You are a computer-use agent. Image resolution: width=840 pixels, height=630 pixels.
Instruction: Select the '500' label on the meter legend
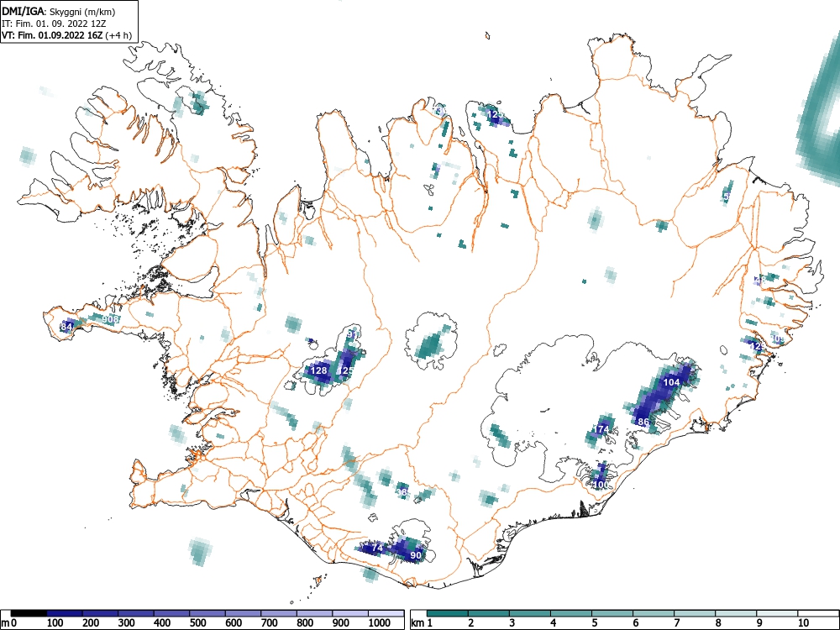pos(197,623)
